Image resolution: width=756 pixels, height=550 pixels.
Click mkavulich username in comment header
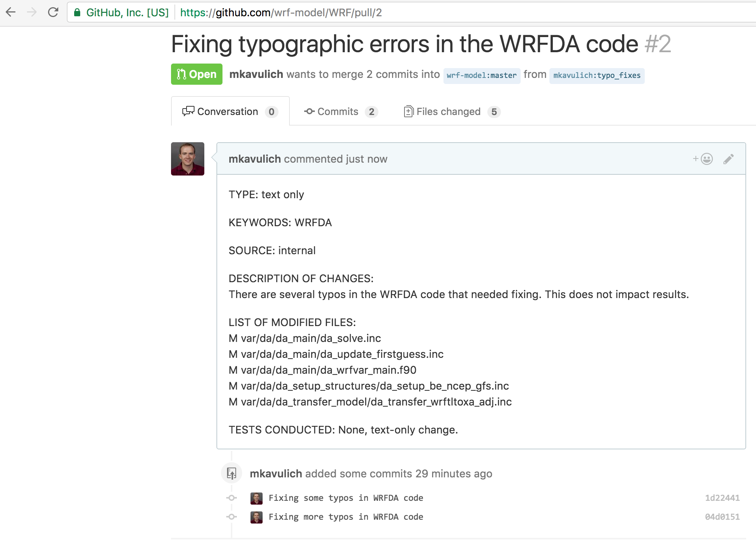pos(255,159)
